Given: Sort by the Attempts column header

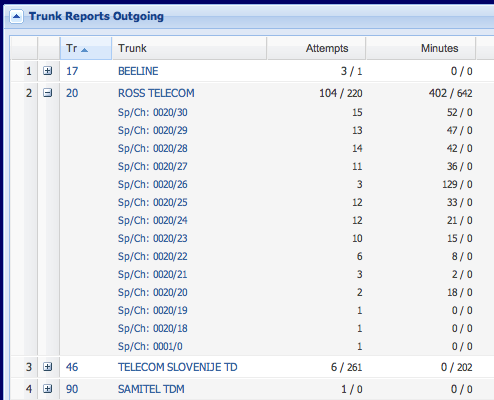Looking at the screenshot, I should pos(316,48).
